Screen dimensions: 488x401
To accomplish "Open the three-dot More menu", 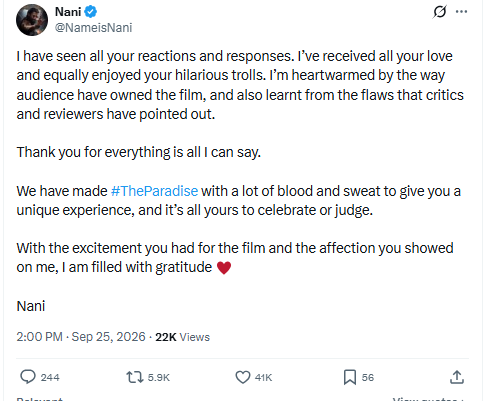I will (x=461, y=12).
